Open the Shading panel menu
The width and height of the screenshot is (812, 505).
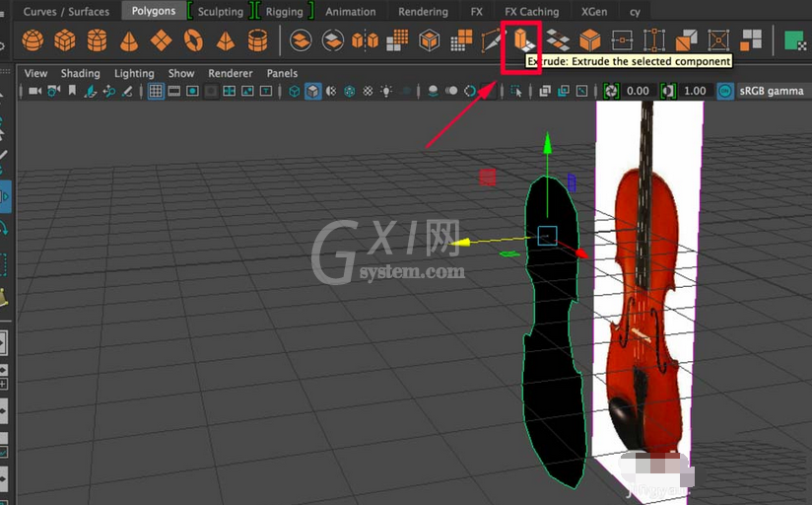[x=80, y=73]
